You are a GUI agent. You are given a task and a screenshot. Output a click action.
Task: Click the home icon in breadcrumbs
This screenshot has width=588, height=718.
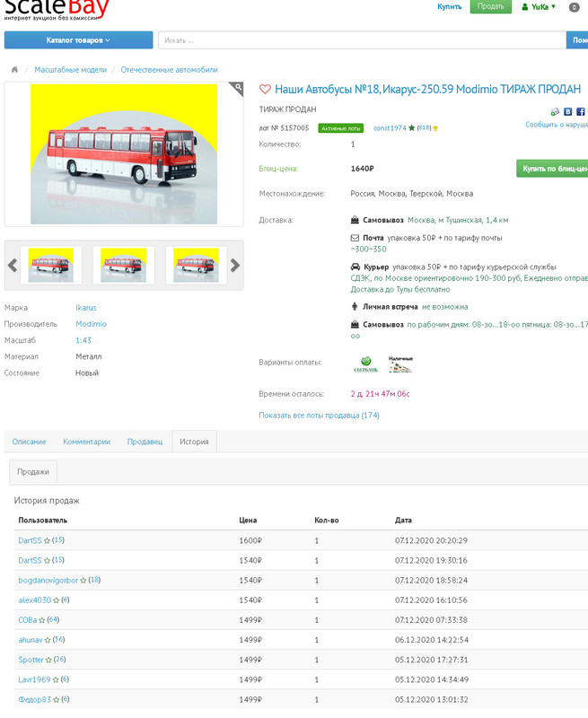click(x=14, y=70)
